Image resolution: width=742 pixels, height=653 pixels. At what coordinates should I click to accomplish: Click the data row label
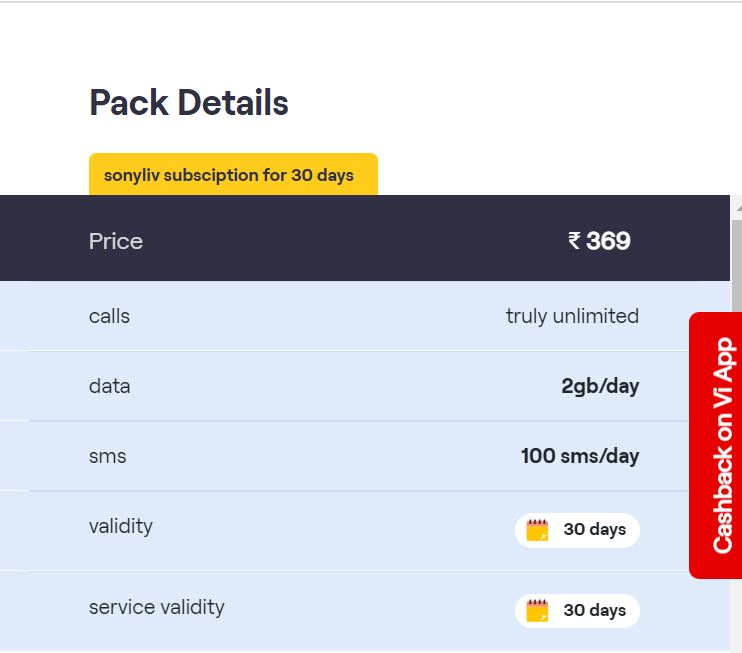(x=109, y=386)
